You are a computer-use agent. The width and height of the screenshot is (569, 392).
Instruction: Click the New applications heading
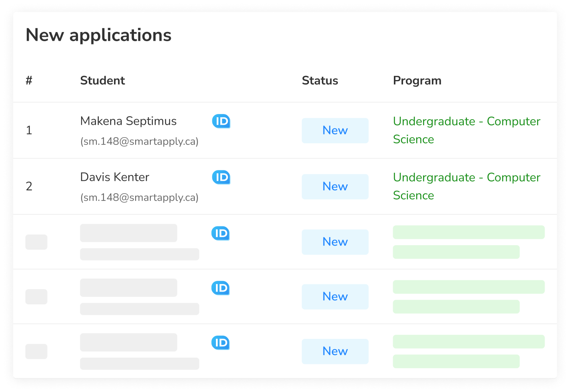click(x=98, y=35)
